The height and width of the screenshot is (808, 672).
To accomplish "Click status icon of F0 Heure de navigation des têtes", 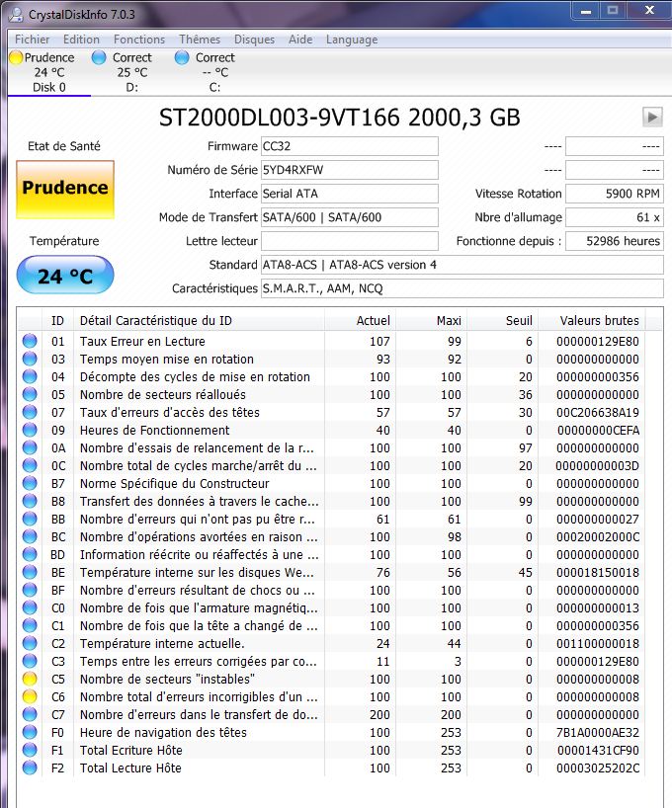I will pyautogui.click(x=30, y=732).
